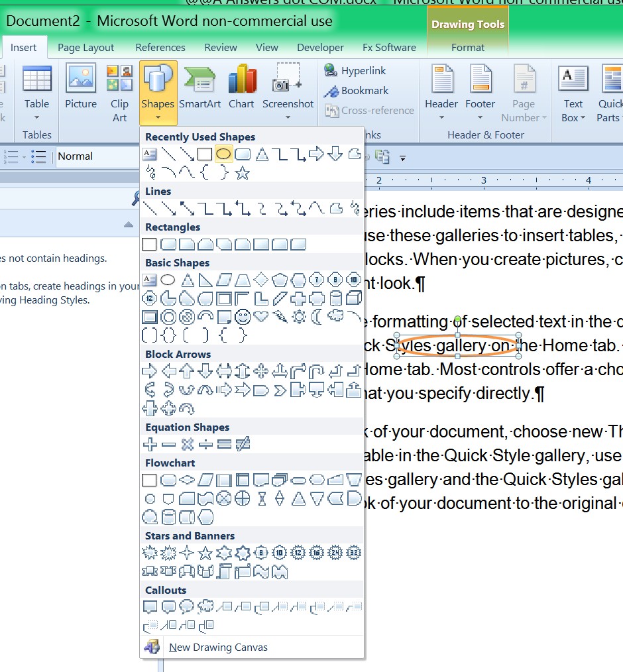The width and height of the screenshot is (623, 672).
Task: Choose the Division equation shape
Action: [205, 444]
